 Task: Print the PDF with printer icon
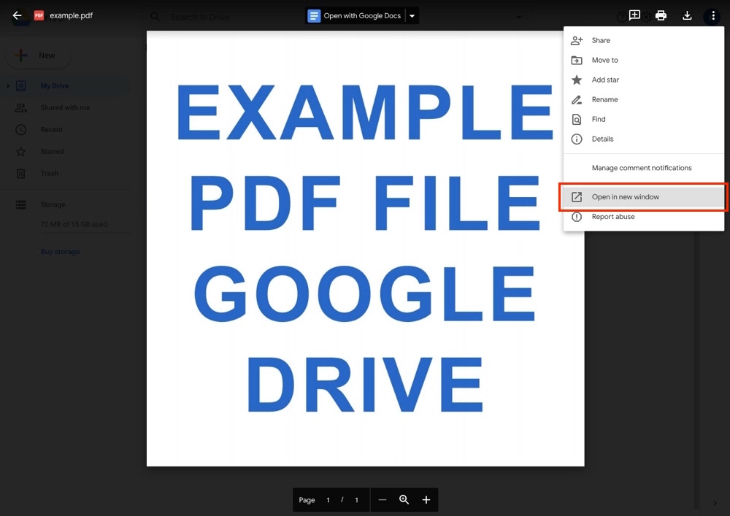661,15
